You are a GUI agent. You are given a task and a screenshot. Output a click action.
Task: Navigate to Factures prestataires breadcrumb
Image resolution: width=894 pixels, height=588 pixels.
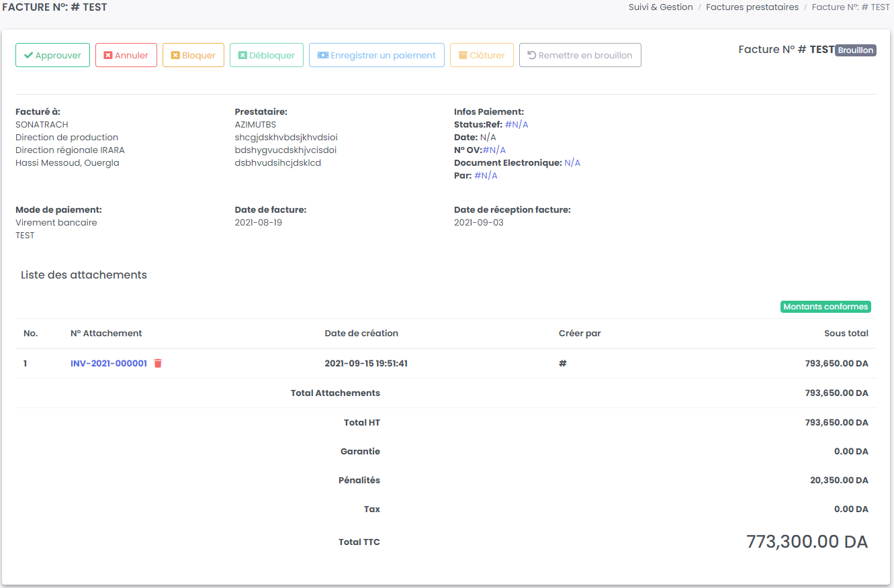[752, 7]
